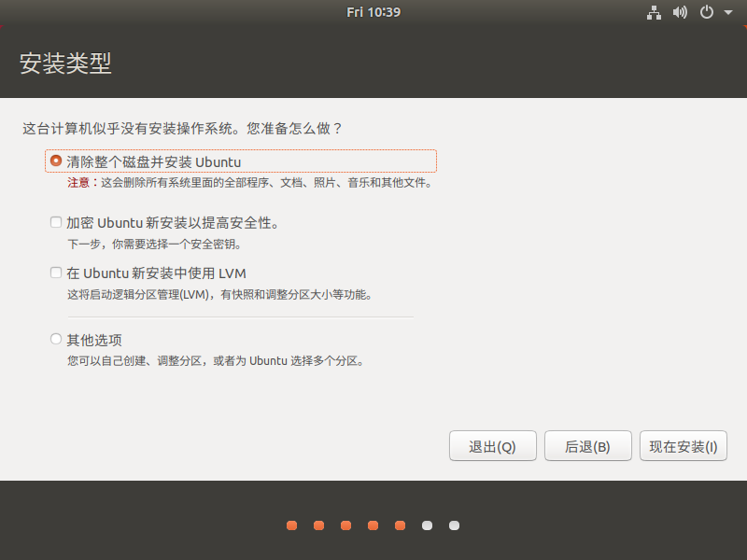This screenshot has width=747, height=560.
Task: Open the clock showing Fri 10:39
Action: [x=373, y=12]
